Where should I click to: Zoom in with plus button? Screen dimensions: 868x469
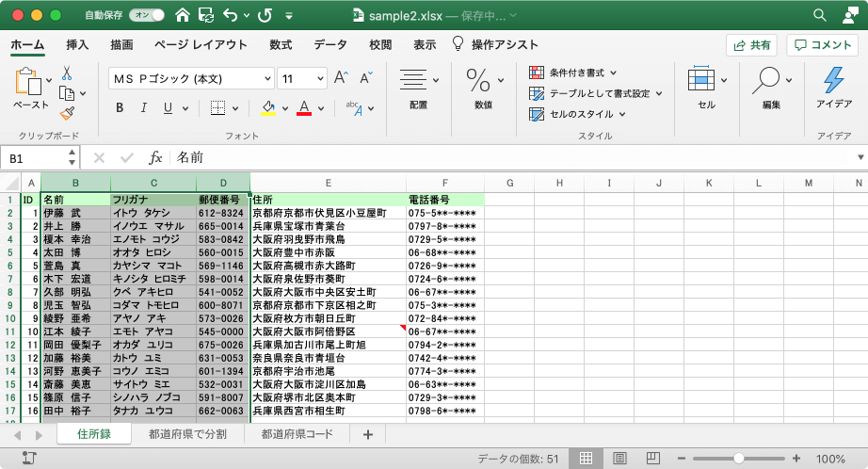[x=796, y=459]
